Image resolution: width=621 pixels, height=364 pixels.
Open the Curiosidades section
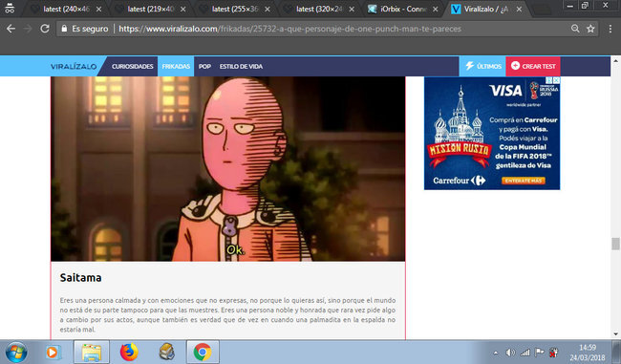pyautogui.click(x=132, y=67)
